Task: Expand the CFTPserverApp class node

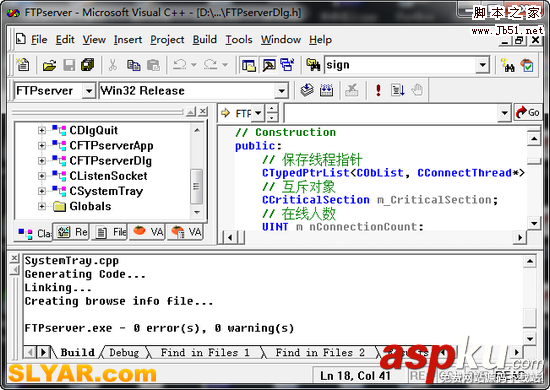Action: (x=41, y=146)
